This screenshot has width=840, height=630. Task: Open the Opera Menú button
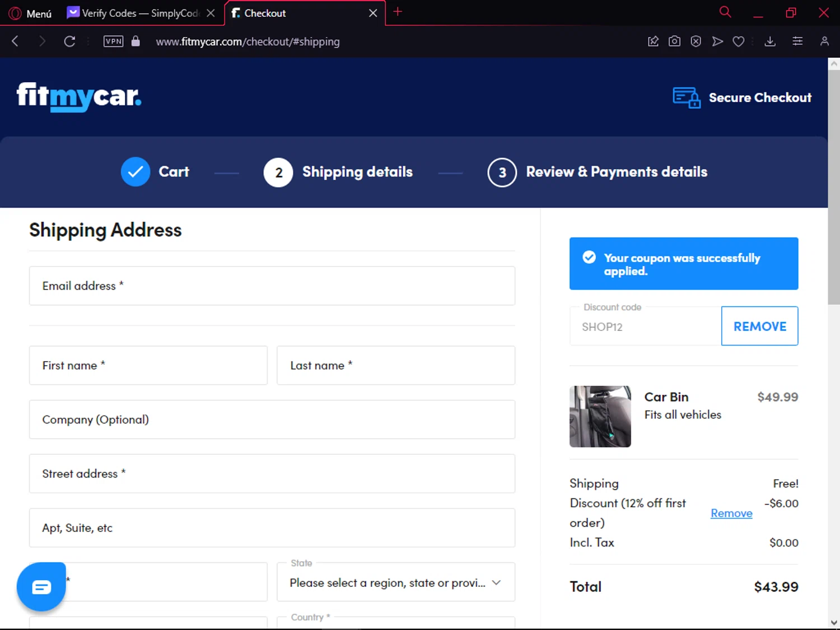pyautogui.click(x=30, y=13)
